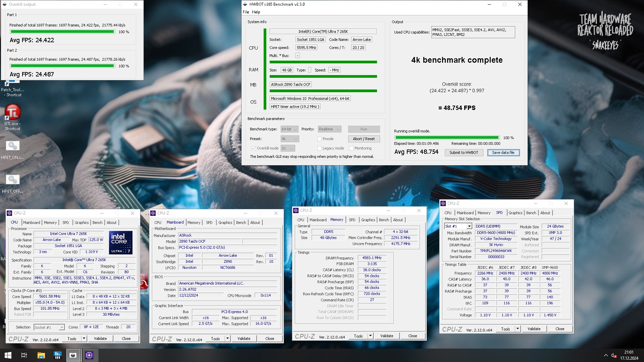The width and height of the screenshot is (644, 362).
Task: Open CPU-Z purple taskbar icon
Action: (x=89, y=355)
